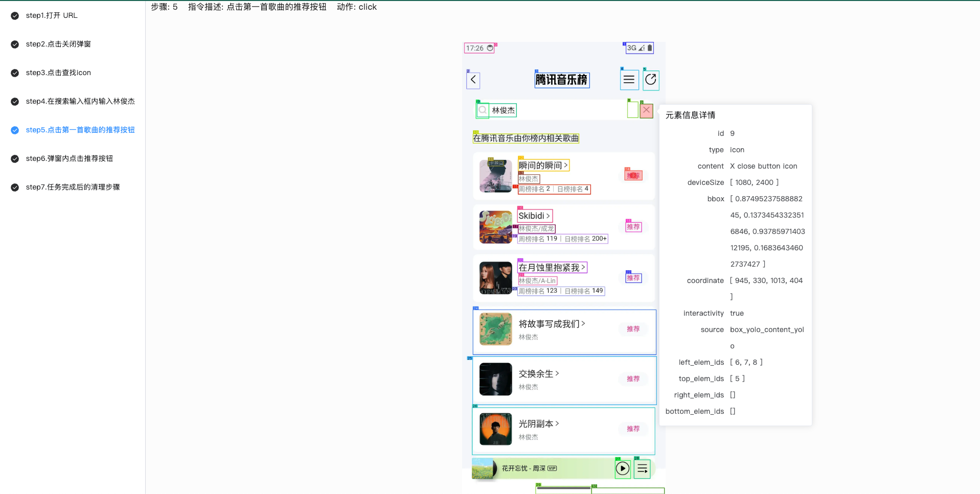980x494 pixels.
Task: Click the playback progress bar at bottom
Action: click(x=563, y=488)
